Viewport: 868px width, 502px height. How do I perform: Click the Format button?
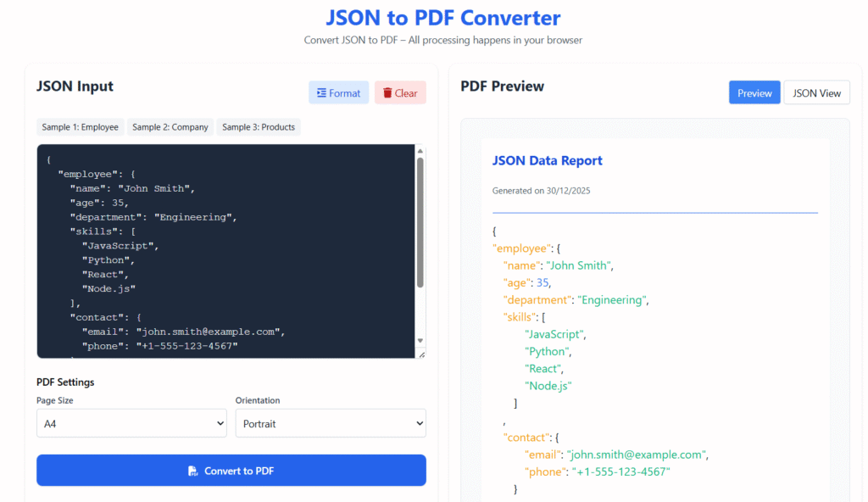[x=338, y=92]
